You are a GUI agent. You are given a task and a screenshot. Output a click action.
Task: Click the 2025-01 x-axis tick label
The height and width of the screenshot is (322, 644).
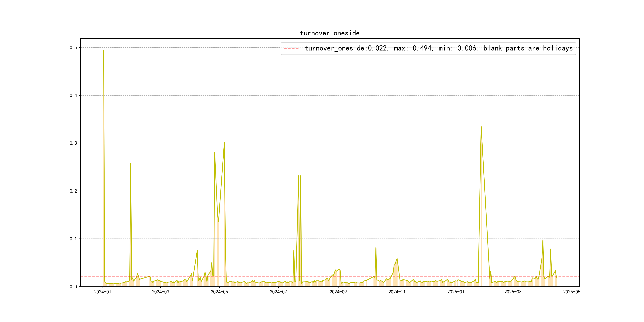pos(456,292)
